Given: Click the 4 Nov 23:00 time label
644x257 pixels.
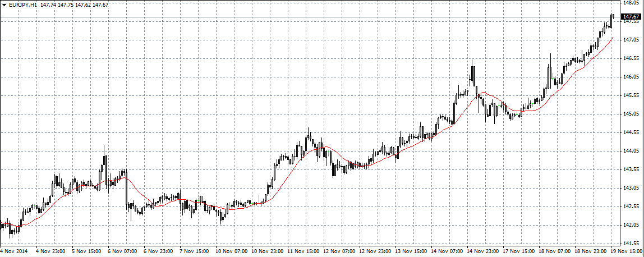Looking at the screenshot, I should click(x=51, y=251).
